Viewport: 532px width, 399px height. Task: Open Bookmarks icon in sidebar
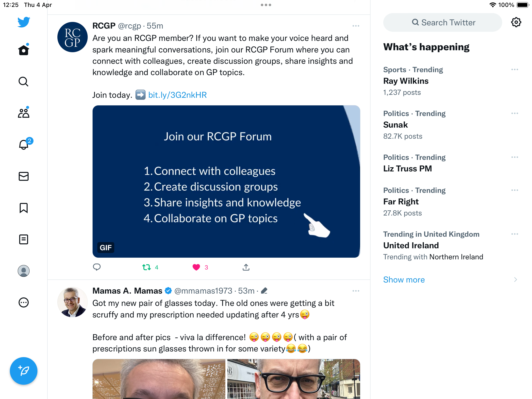[x=24, y=208]
